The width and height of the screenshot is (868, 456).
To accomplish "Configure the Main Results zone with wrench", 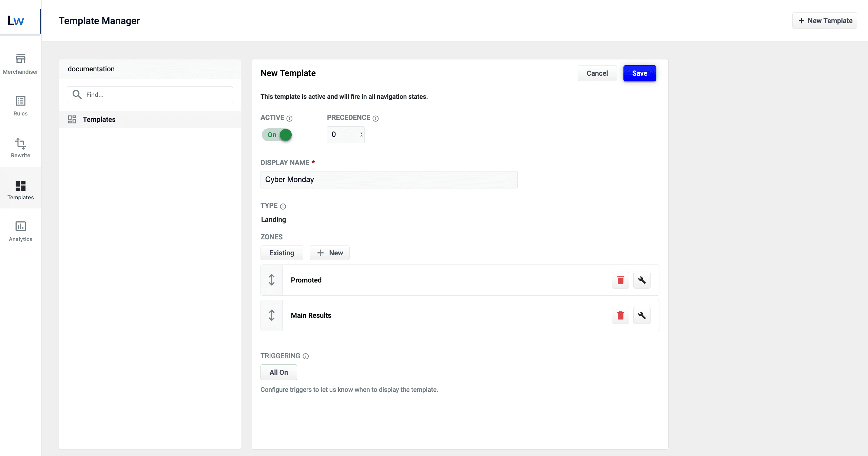I will tap(642, 315).
